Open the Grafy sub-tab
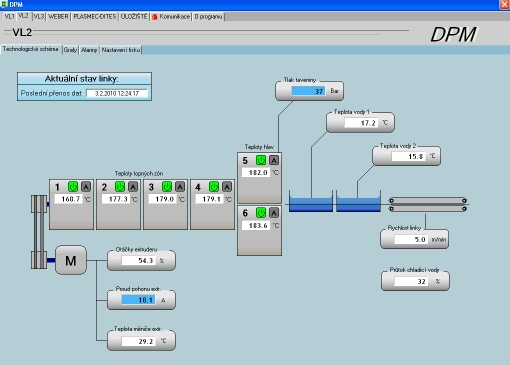 70,50
